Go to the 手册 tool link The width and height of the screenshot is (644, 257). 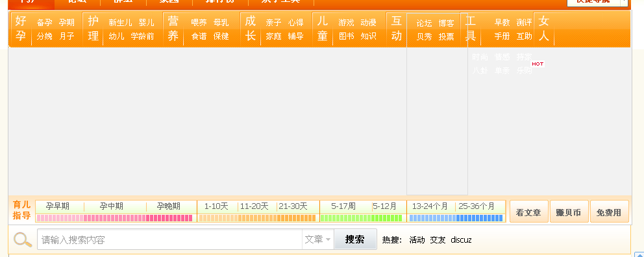point(502,36)
